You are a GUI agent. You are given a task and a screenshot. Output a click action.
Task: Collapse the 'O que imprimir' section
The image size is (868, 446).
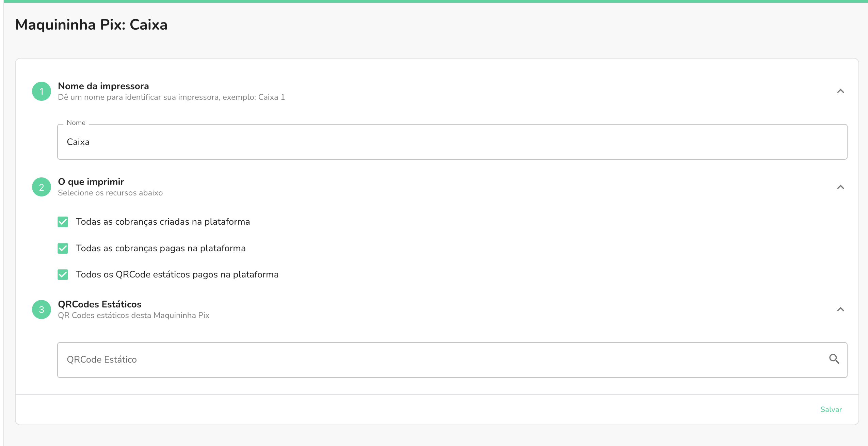tap(840, 187)
